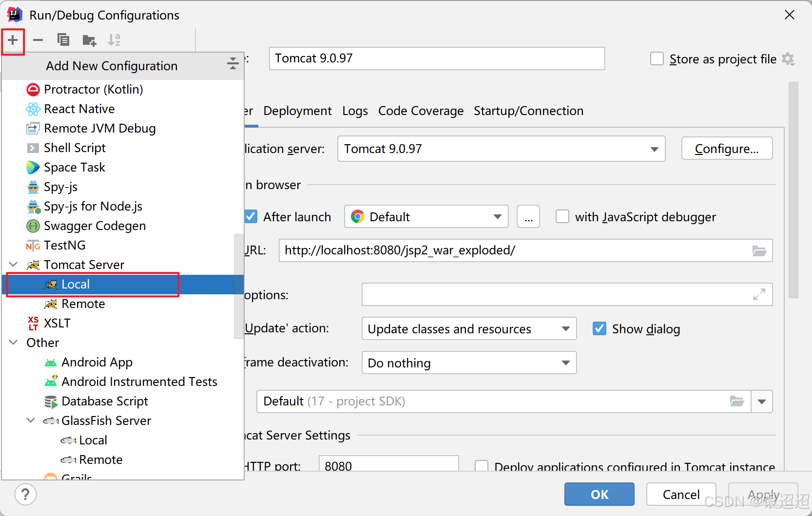Click the Cancel button

(x=681, y=494)
